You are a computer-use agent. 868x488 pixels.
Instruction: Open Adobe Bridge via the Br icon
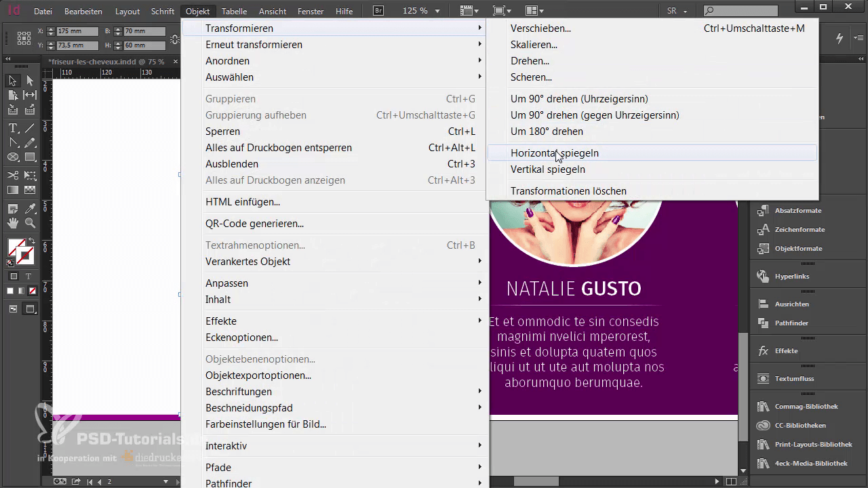point(379,11)
